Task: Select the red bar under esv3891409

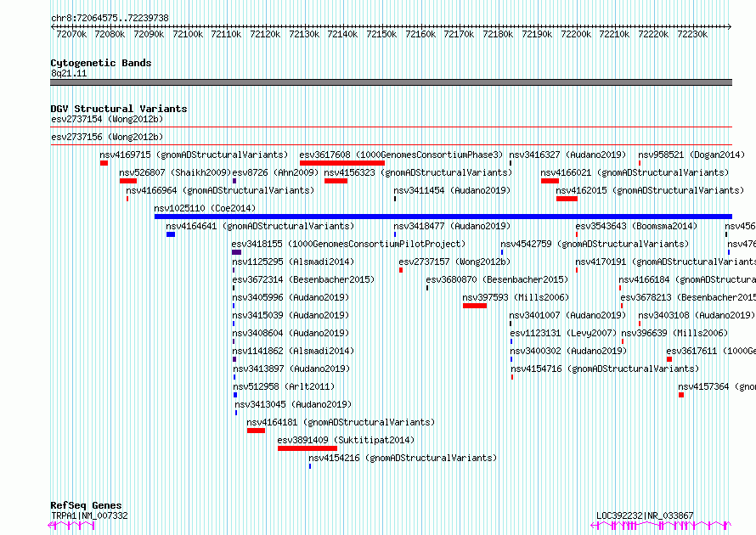Action: click(307, 448)
